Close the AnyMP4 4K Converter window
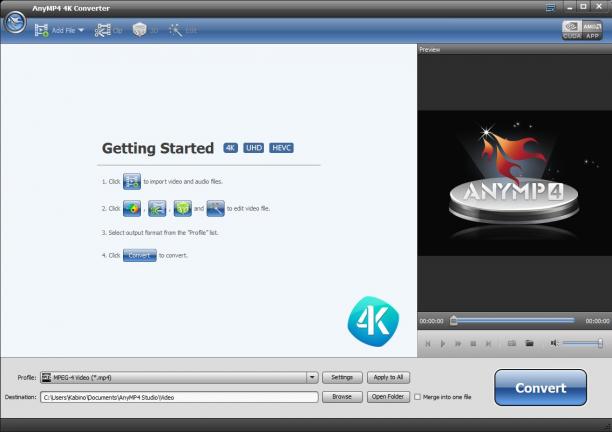This screenshot has height=432, width=612. point(599,7)
